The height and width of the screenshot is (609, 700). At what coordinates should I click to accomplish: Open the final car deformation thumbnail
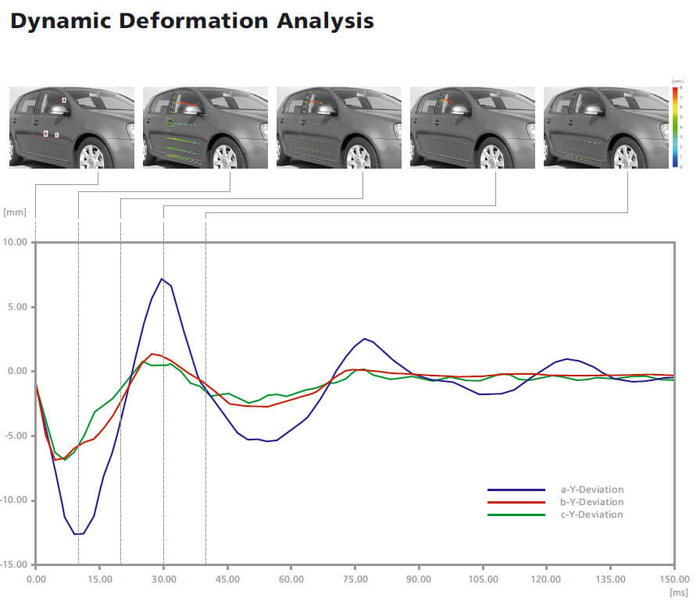[606, 126]
